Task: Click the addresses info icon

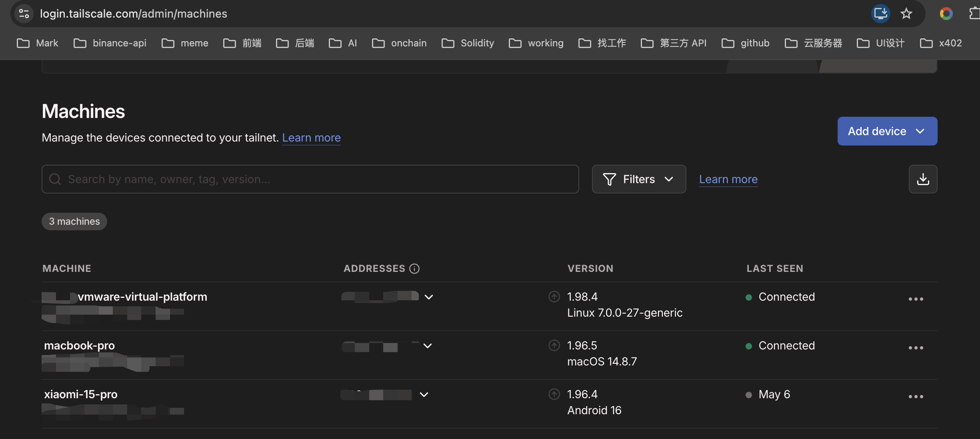Action: click(414, 269)
